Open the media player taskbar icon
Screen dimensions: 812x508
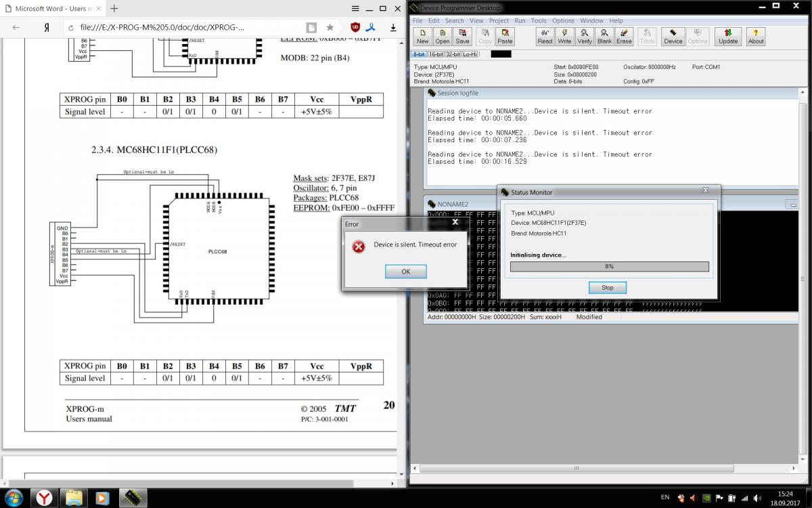103,498
